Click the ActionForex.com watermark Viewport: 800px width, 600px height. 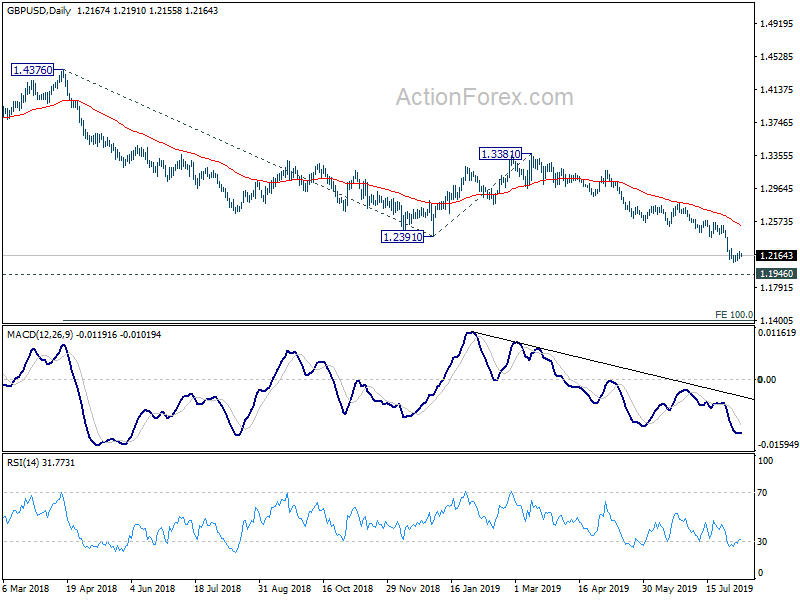(x=485, y=97)
